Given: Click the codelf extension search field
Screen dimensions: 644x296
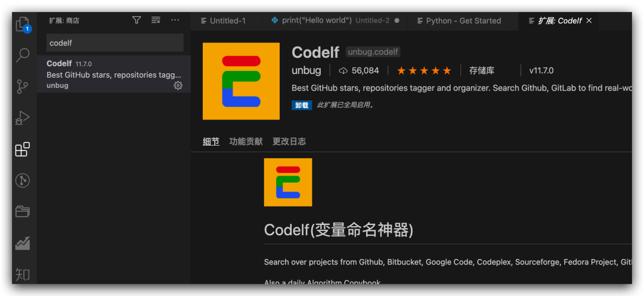Looking at the screenshot, I should pyautogui.click(x=114, y=43).
